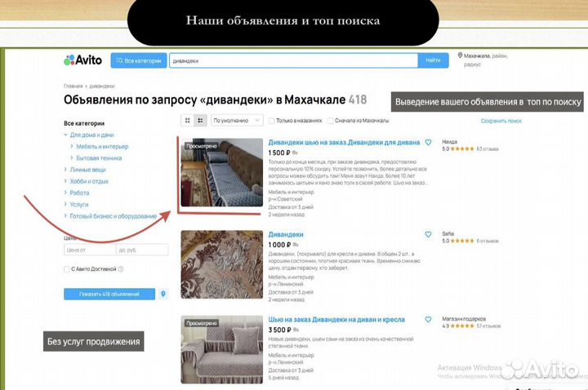Click the Все категории sidebar heading
The height and width of the screenshot is (390, 588).
84,123
